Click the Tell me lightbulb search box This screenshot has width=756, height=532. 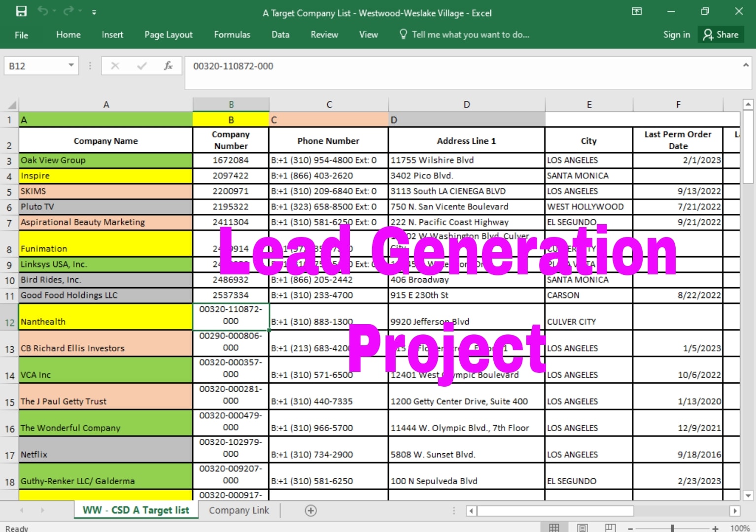[x=464, y=34]
